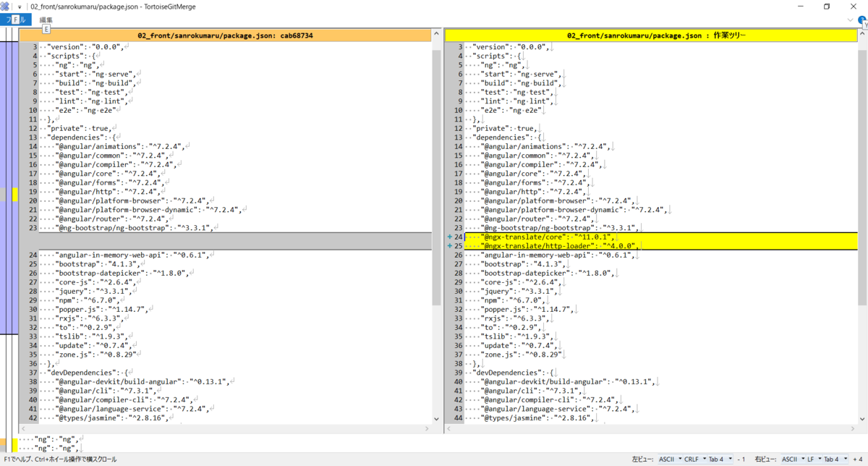868x466 pixels.
Task: Click the "+ 4" added lines count
Action: tap(857, 459)
